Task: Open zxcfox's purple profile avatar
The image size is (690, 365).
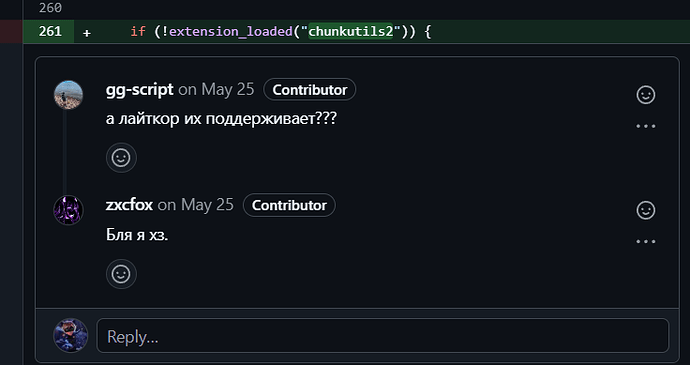Action: (68, 210)
